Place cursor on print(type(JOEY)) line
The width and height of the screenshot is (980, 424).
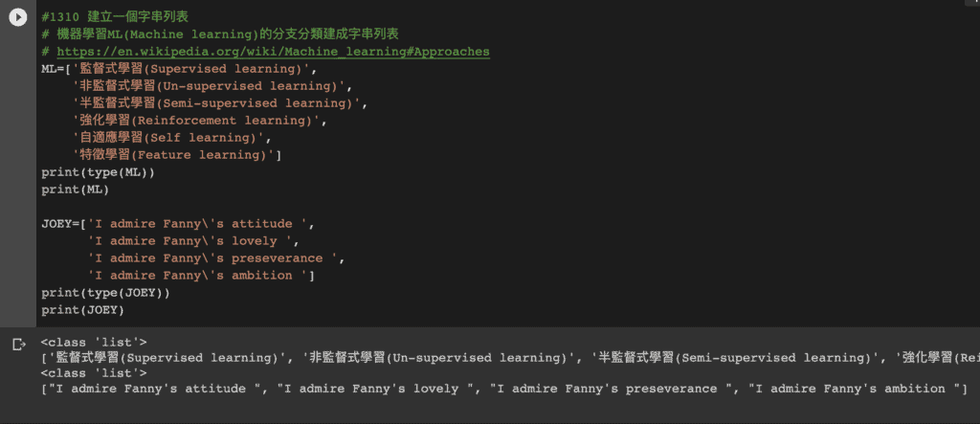click(x=105, y=293)
